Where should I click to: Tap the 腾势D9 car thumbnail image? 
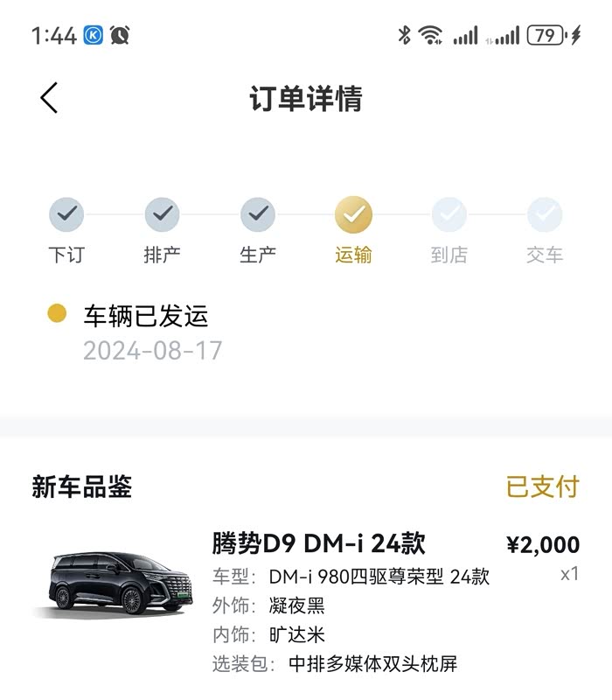click(x=112, y=582)
